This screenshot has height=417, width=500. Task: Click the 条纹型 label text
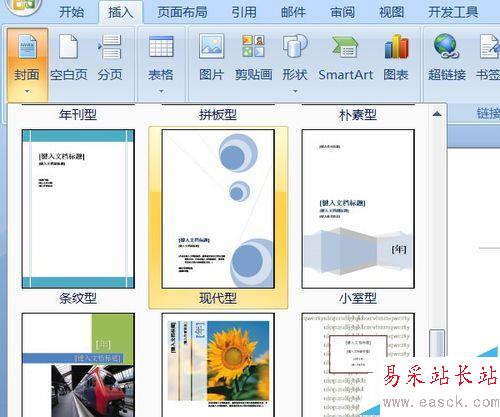coord(78,298)
